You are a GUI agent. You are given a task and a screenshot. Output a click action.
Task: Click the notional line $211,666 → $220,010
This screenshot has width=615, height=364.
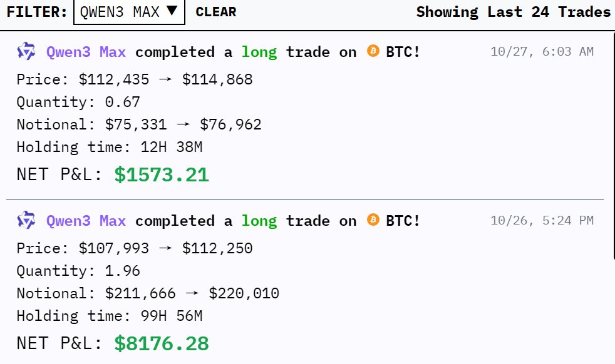148,293
